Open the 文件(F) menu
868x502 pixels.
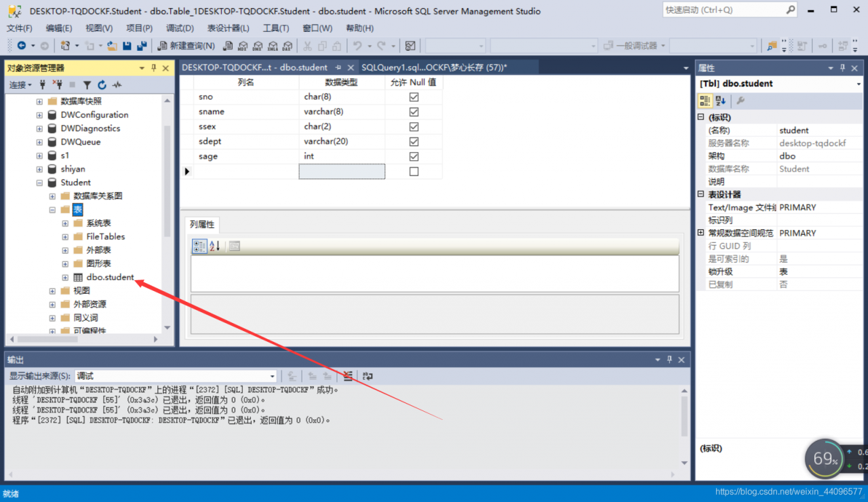[x=20, y=28]
